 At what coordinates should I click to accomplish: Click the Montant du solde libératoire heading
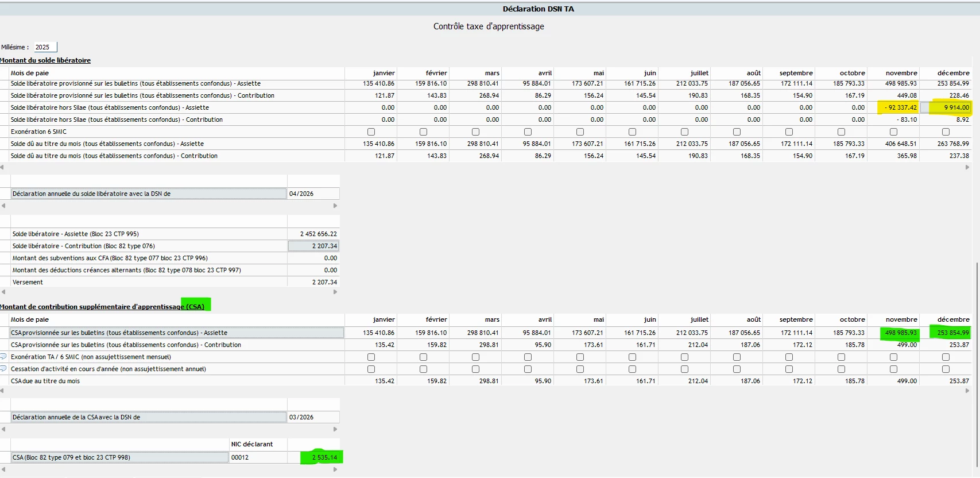click(x=45, y=60)
